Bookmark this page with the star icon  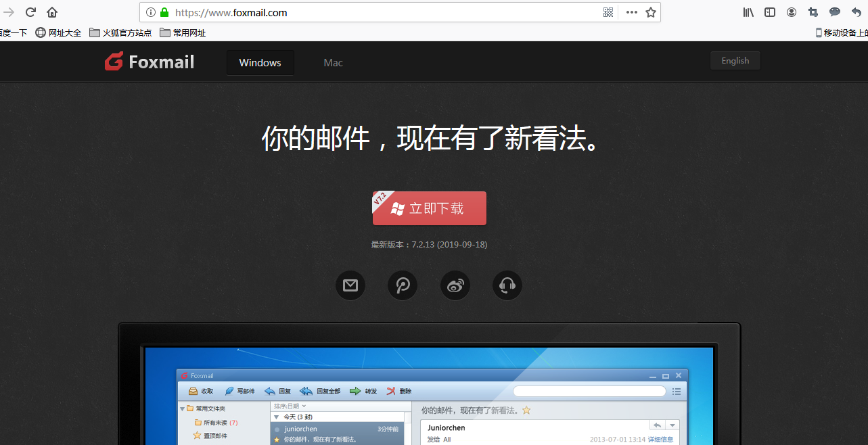point(651,12)
